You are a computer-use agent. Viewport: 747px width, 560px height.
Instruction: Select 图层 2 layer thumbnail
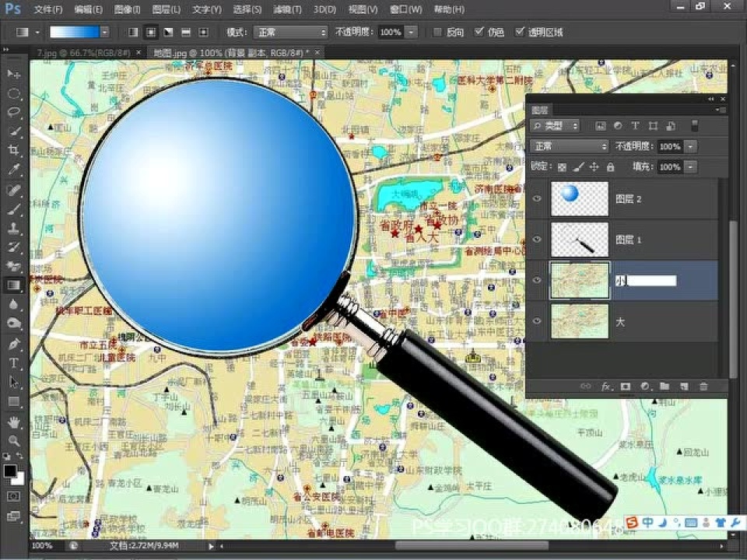click(579, 198)
